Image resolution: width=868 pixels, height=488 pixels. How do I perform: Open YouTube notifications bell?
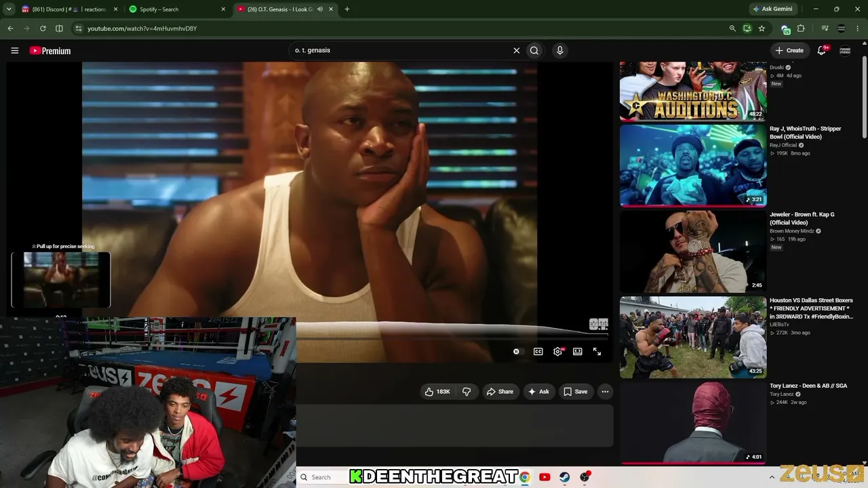[821, 50]
